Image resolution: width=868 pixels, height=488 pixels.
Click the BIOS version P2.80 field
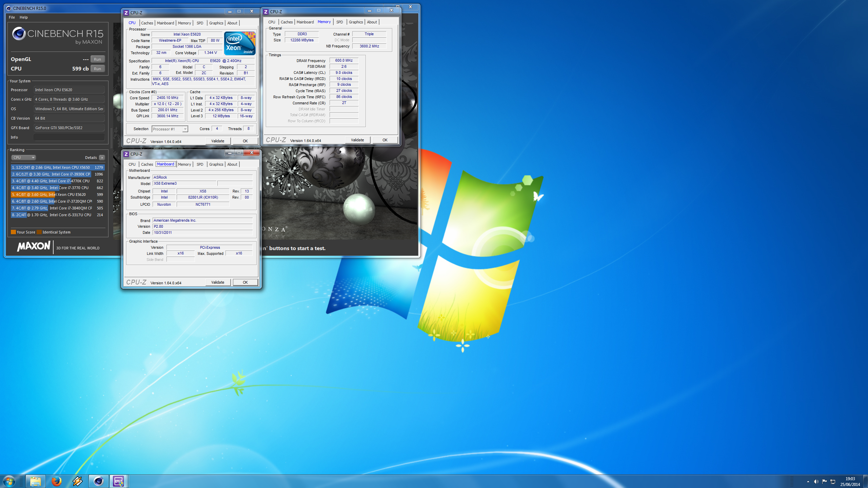202,226
